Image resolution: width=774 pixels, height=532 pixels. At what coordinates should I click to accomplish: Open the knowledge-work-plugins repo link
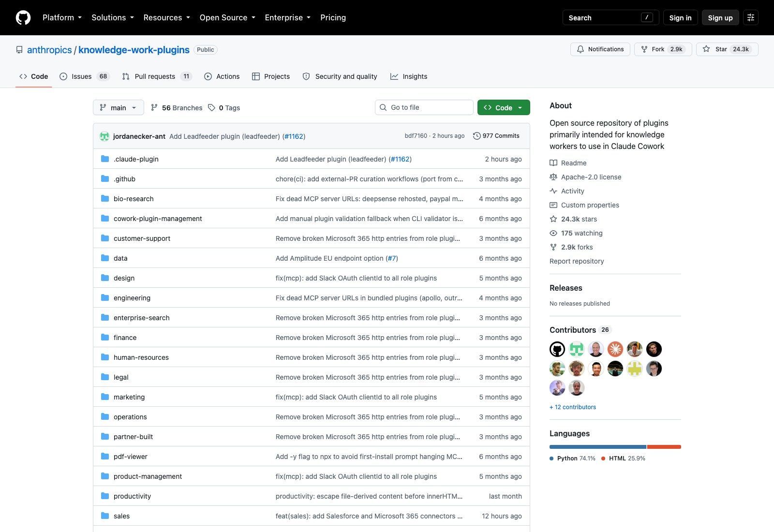[134, 50]
